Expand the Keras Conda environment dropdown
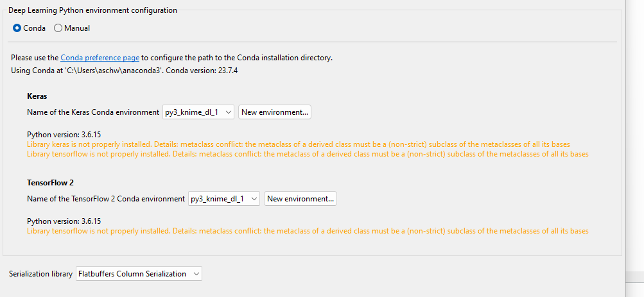 pos(198,112)
